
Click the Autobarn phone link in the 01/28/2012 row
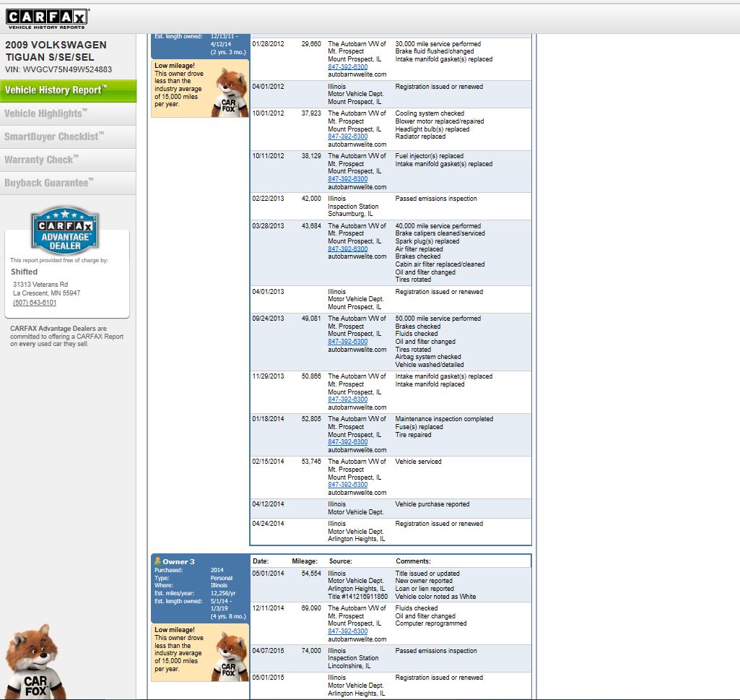pos(348,66)
